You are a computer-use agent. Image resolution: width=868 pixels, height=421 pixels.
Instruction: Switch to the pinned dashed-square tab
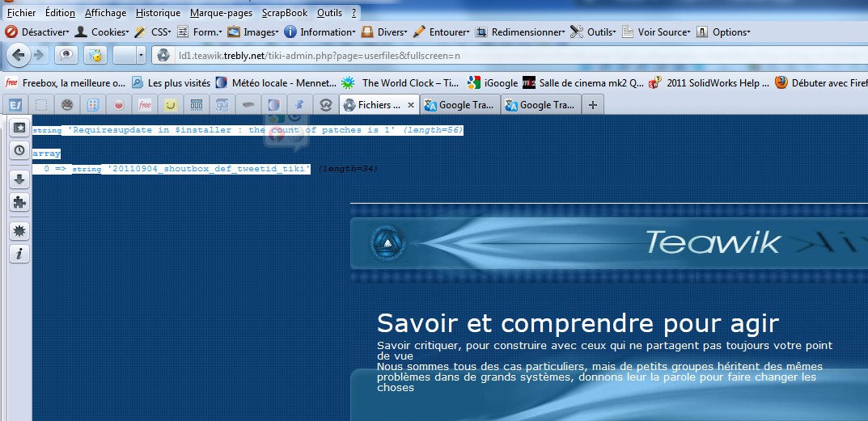click(41, 104)
